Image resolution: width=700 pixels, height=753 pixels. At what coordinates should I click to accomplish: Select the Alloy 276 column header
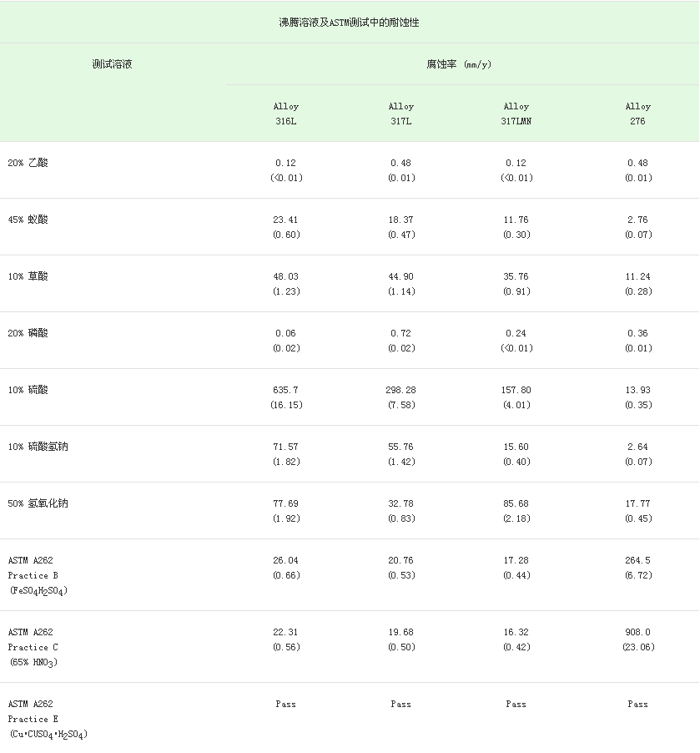[637, 114]
